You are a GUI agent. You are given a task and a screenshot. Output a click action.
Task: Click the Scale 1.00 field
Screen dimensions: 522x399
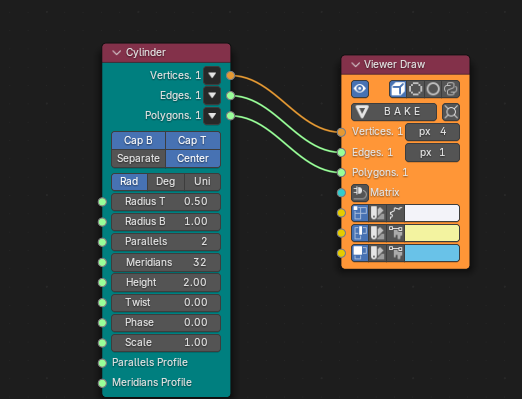pyautogui.click(x=166, y=343)
